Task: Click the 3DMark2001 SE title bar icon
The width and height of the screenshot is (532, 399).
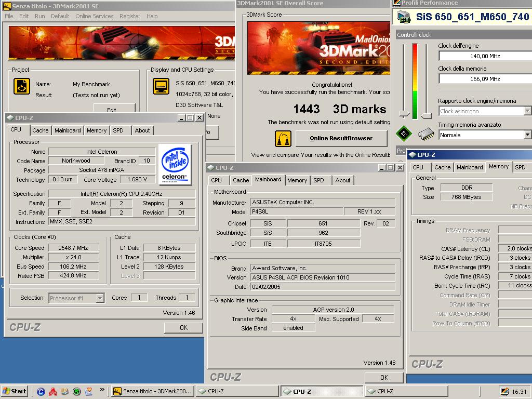Action: 7,6
